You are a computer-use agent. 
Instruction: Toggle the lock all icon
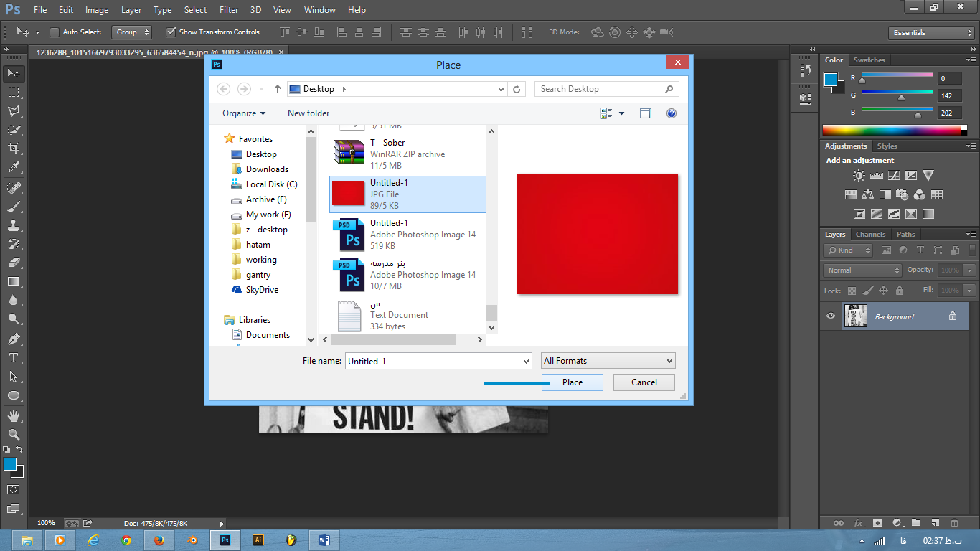pyautogui.click(x=899, y=291)
